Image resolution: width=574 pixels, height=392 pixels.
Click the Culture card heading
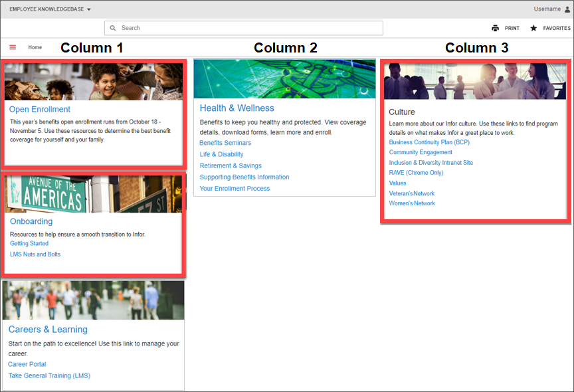tap(401, 112)
